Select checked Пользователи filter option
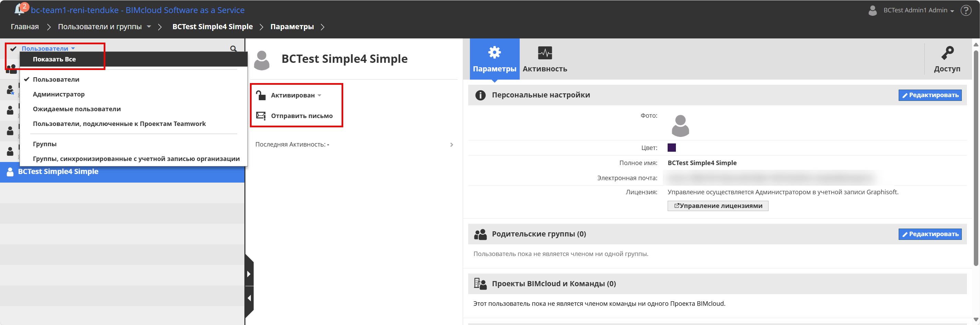980x325 pixels. point(133,80)
